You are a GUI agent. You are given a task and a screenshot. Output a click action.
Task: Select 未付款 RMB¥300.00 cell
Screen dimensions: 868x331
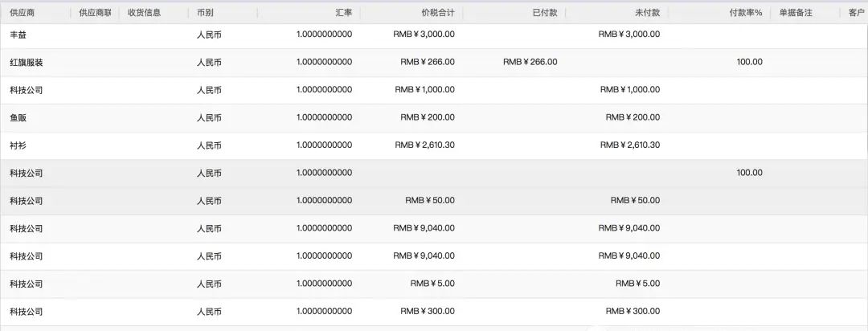(x=633, y=311)
